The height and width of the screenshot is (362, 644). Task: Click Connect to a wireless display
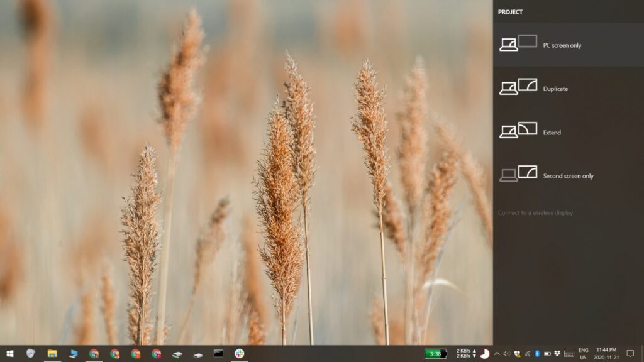pos(535,213)
